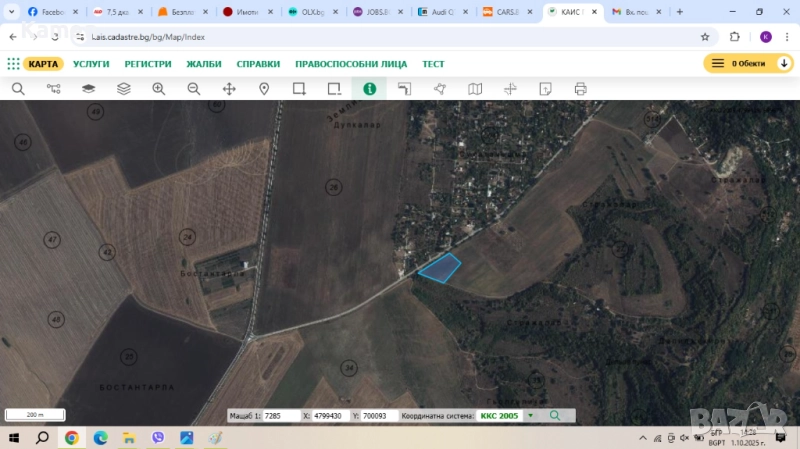Click the search magnifier tool in map toolbar
The height and width of the screenshot is (449, 800).
click(x=18, y=89)
